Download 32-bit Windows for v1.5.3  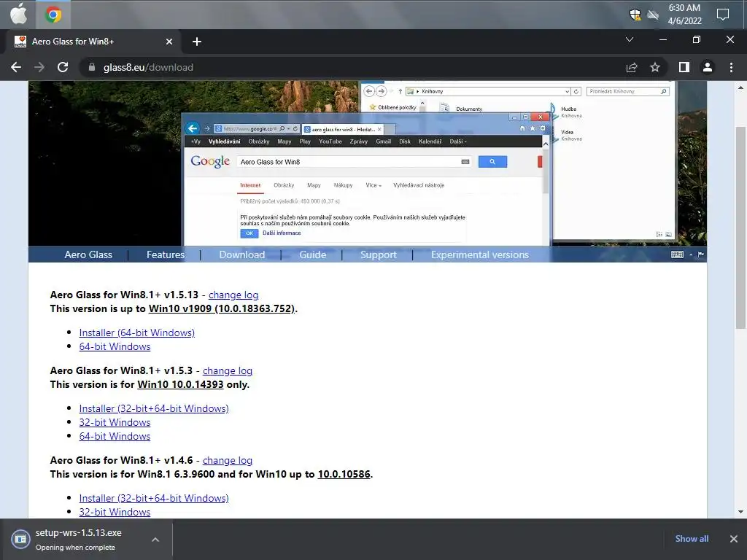click(x=115, y=422)
